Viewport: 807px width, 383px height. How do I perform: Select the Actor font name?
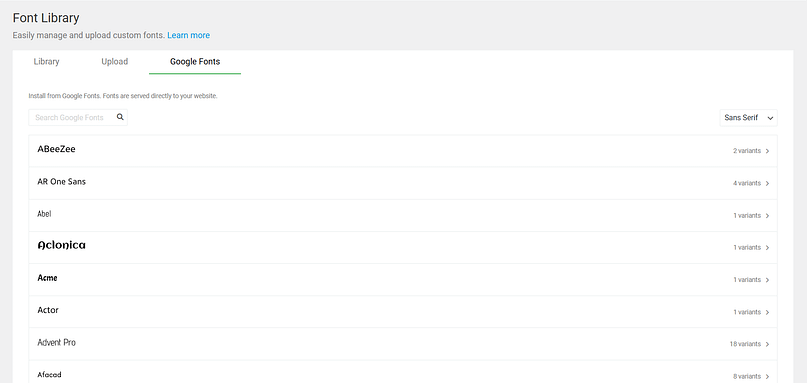[48, 310]
